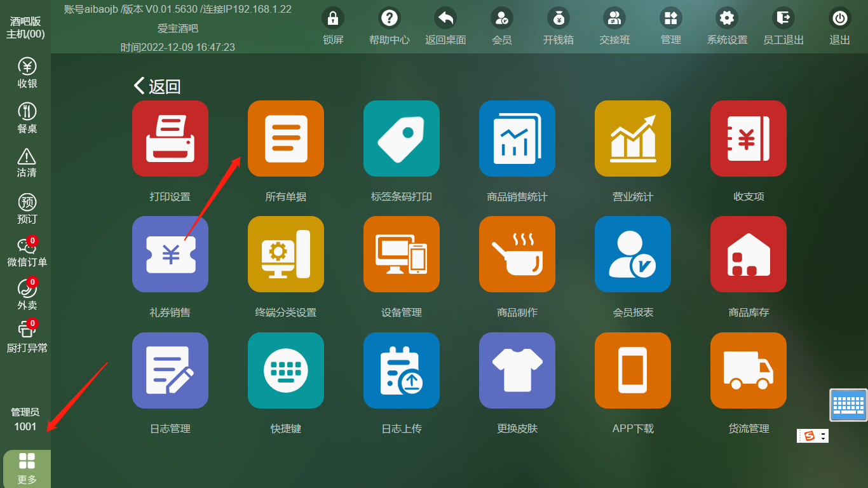Viewport: 868px width, 488px height.
Task: Open 沽清 sold-out warning in sidebar
Action: tap(27, 163)
